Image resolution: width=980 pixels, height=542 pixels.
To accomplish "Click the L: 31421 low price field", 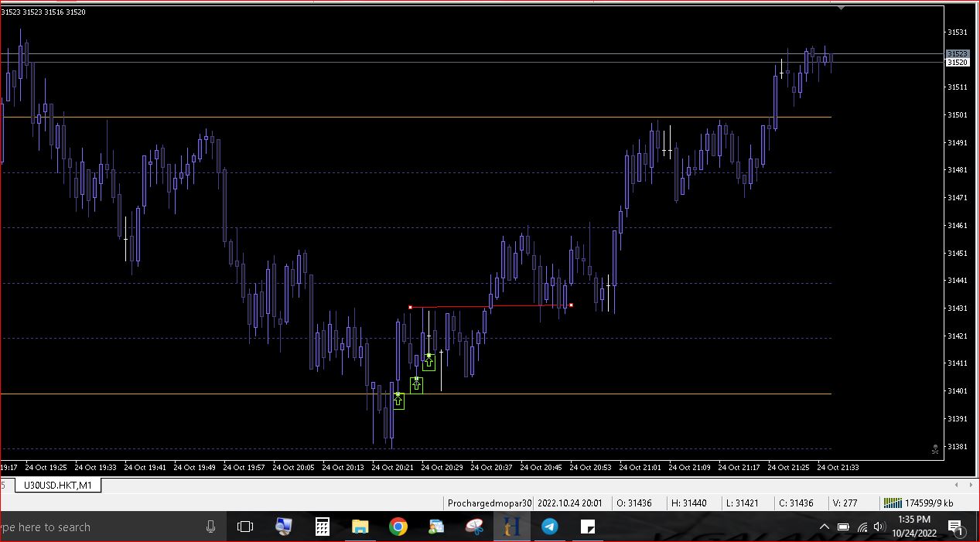I will (x=743, y=503).
